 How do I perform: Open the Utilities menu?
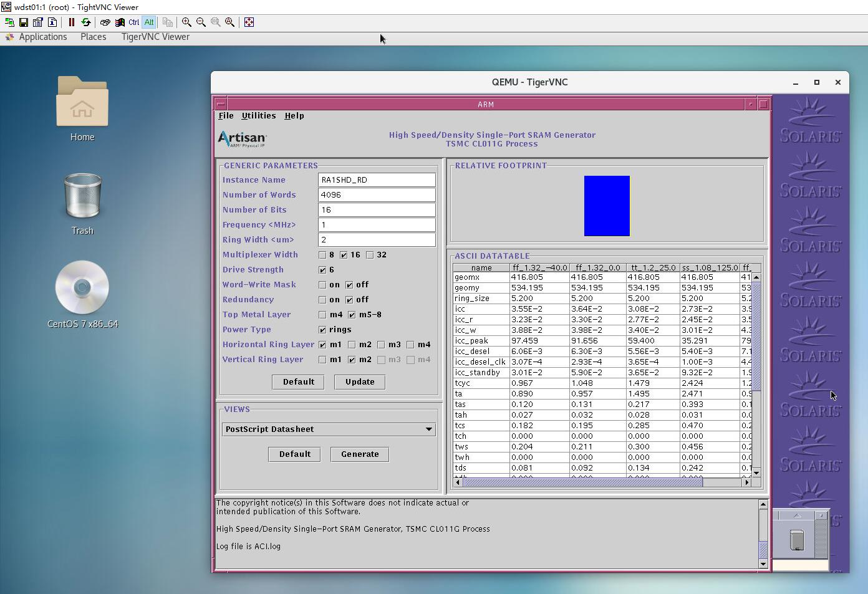click(x=258, y=116)
